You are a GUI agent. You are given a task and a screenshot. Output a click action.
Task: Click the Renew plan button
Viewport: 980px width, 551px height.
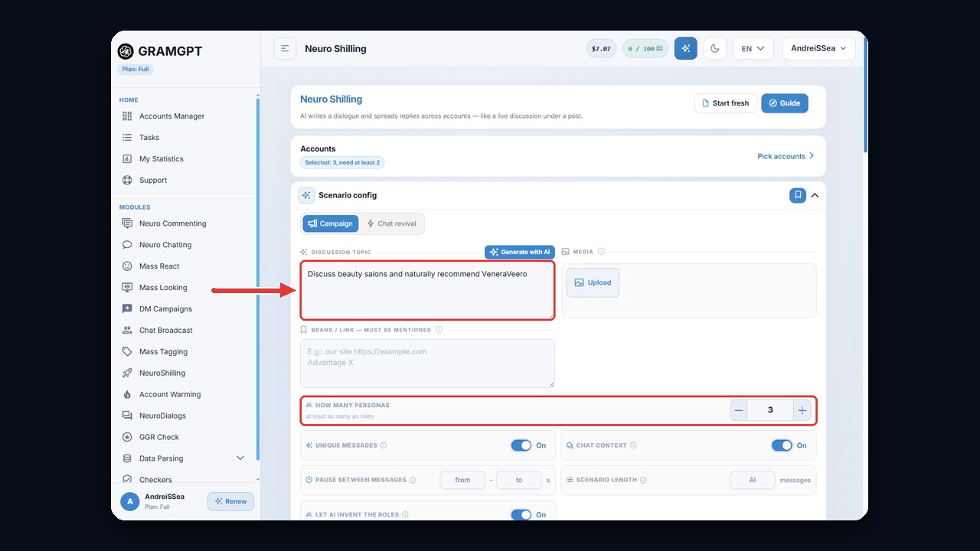point(230,501)
